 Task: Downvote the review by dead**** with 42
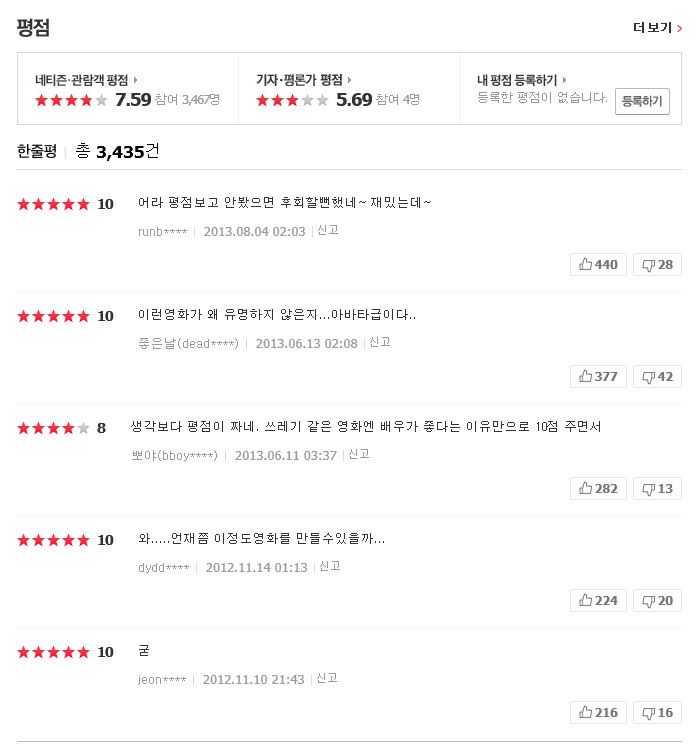click(x=657, y=377)
